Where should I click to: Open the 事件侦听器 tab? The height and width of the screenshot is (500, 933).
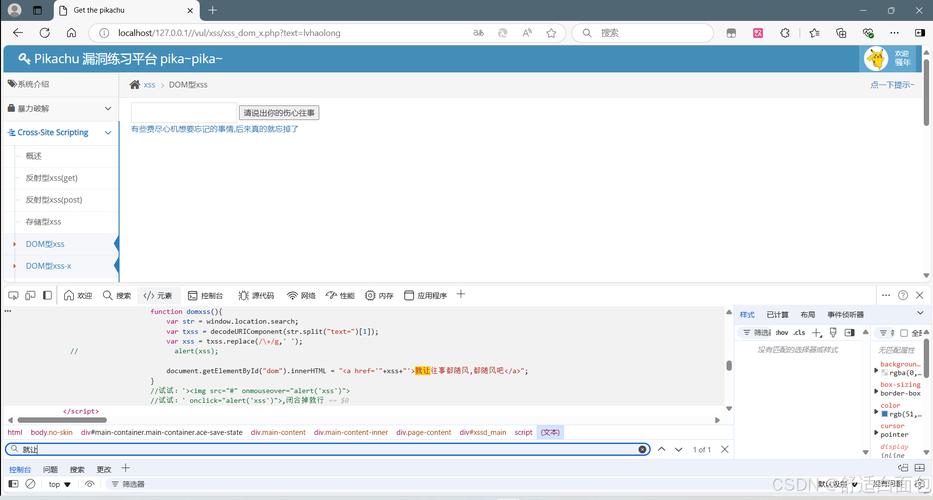tap(845, 314)
